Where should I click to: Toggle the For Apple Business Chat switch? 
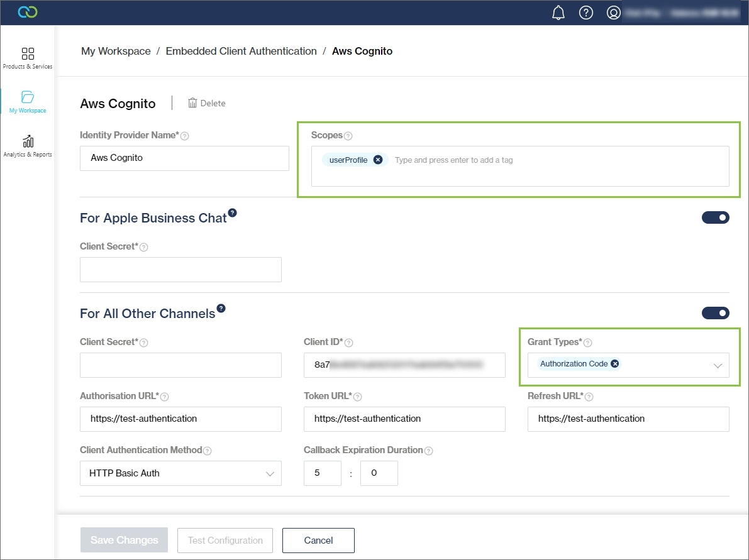point(715,217)
